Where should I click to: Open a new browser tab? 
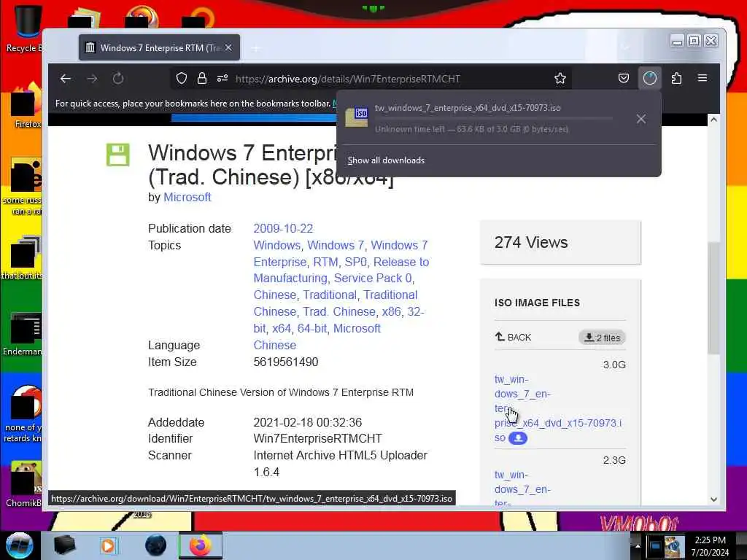tap(256, 48)
